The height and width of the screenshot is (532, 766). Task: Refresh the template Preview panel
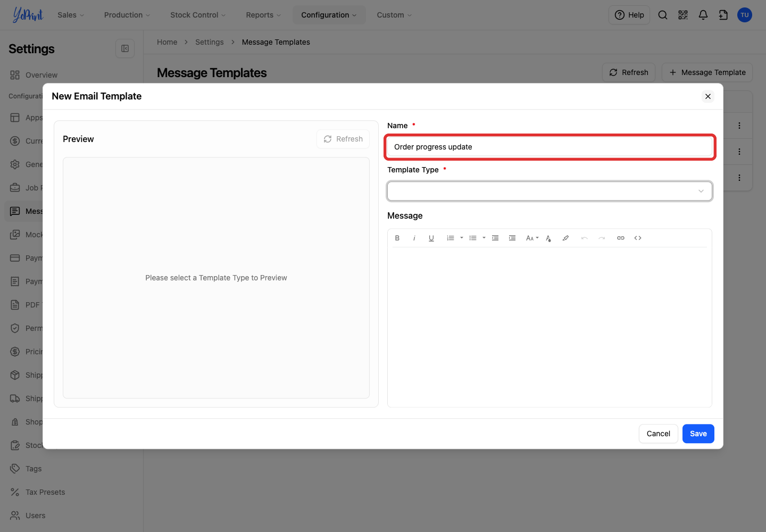point(343,139)
